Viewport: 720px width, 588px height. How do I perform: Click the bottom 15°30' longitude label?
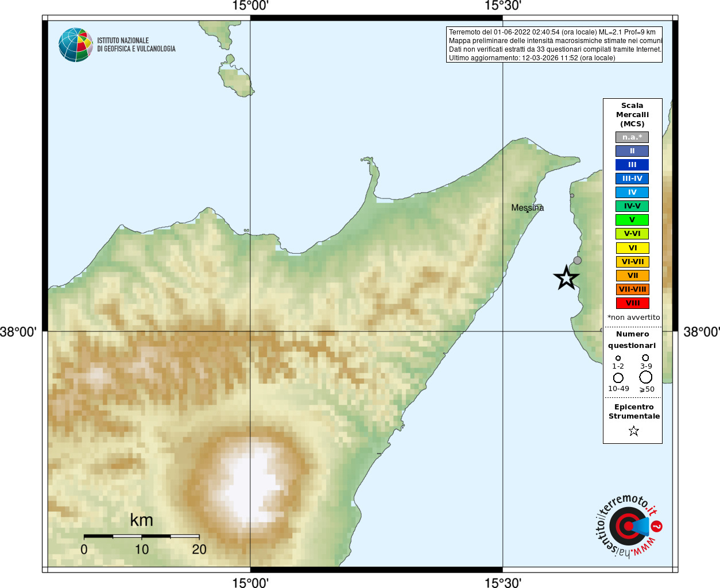click(503, 582)
